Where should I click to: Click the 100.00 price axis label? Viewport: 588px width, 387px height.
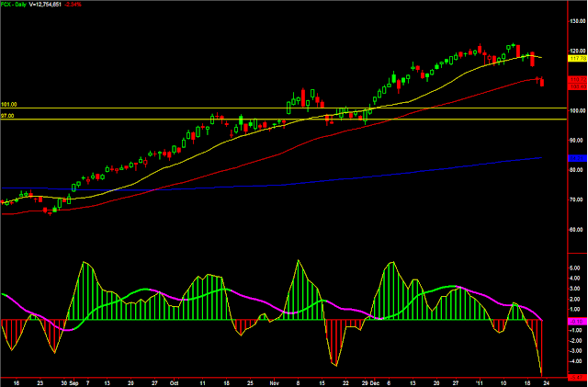point(578,110)
